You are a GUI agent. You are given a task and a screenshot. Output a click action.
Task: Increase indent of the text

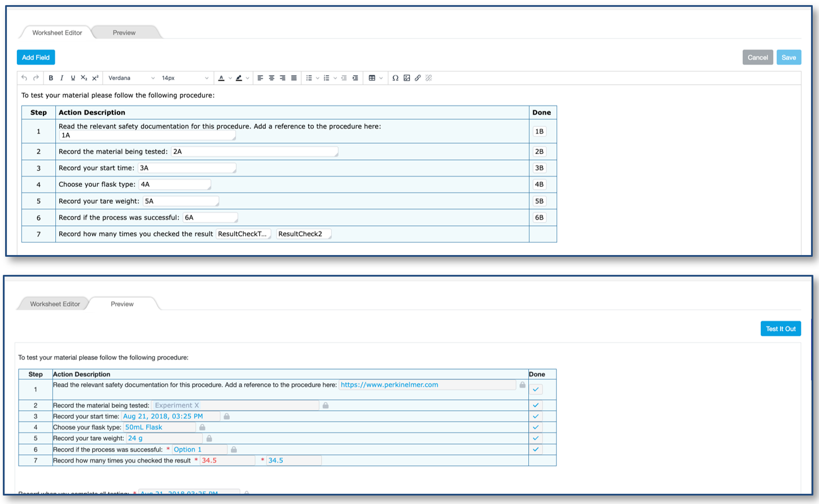pos(355,78)
